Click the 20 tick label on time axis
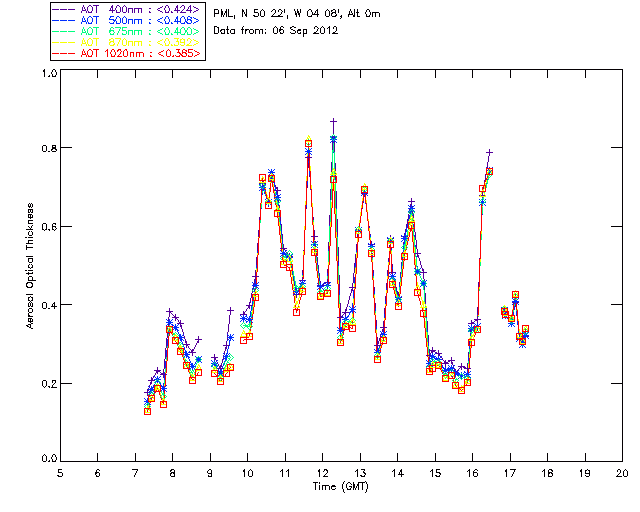 pyautogui.click(x=622, y=473)
